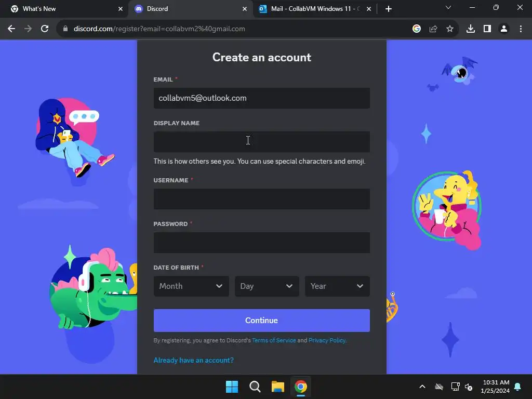Open Windows Start menu
Image resolution: width=532 pixels, height=399 pixels.
point(232,387)
